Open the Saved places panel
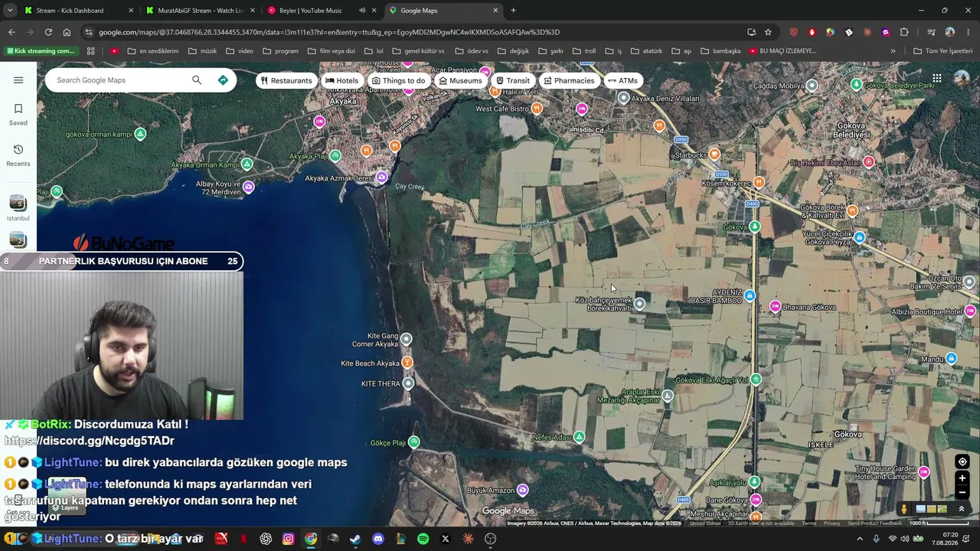Viewport: 980px width, 551px height. (x=18, y=114)
